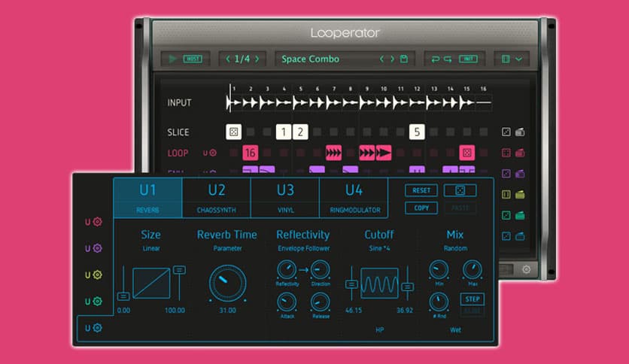Click the INIT button
Image resolution: width=629 pixels, height=364 pixels.
point(468,59)
